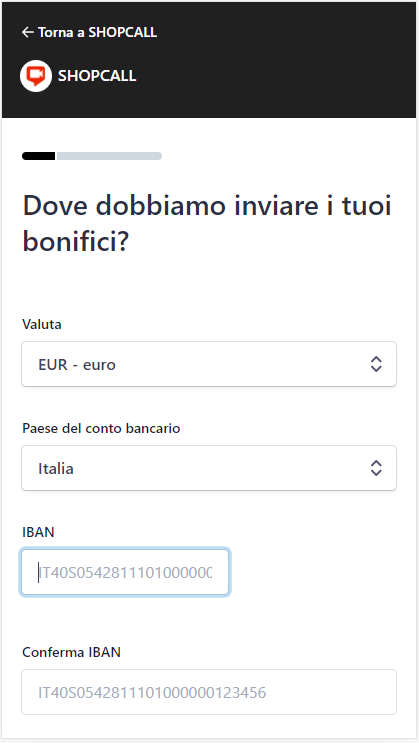This screenshot has height=743, width=419.
Task: Click the SHOPCALL red chat logo
Action: point(36,76)
